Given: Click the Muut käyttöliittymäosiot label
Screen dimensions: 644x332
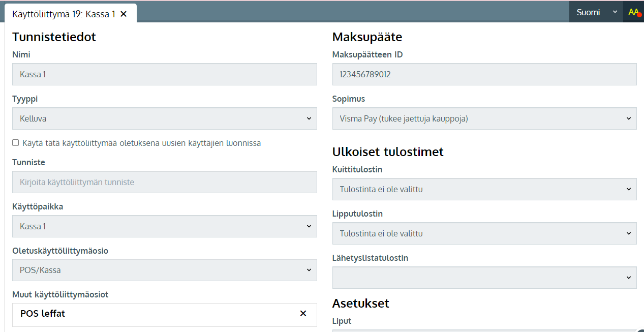Looking at the screenshot, I should point(60,294).
